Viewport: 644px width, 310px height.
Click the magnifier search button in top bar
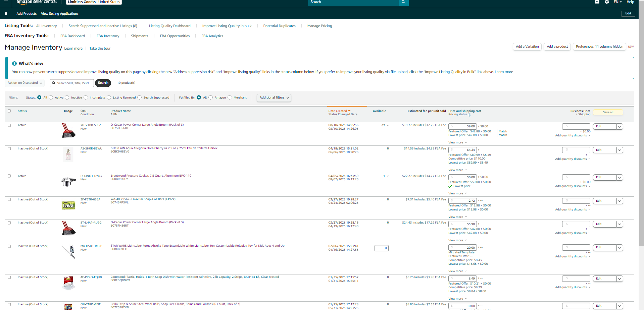click(x=403, y=2)
